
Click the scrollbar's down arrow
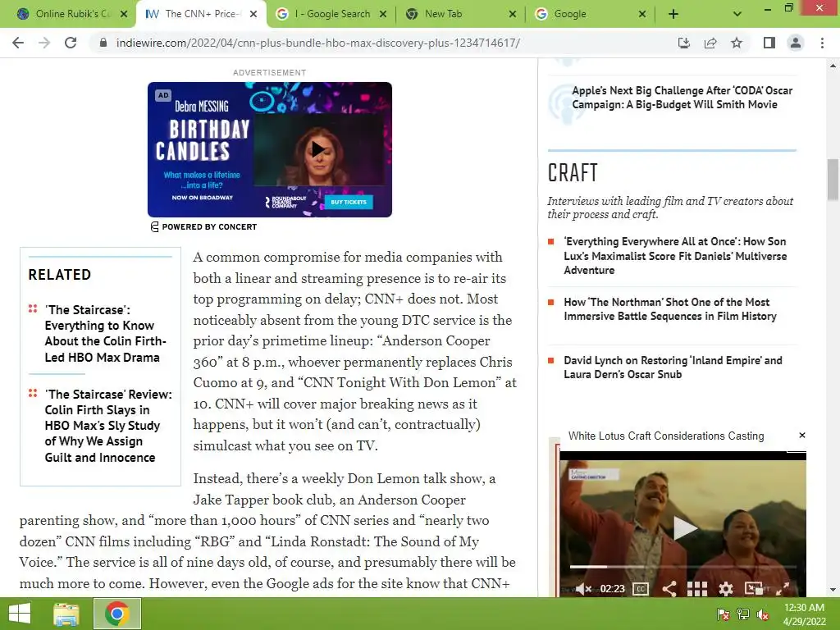point(833,590)
